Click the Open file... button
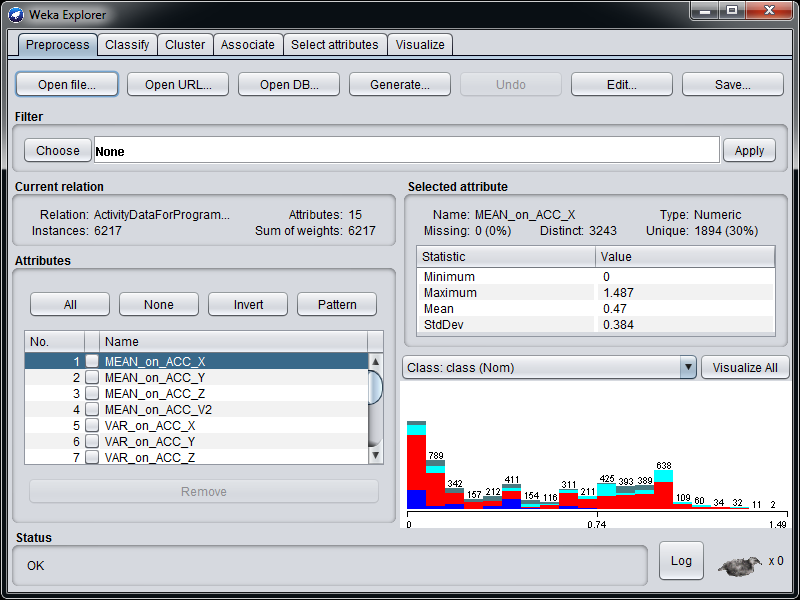Screen dimensions: 800x600 coord(67,84)
